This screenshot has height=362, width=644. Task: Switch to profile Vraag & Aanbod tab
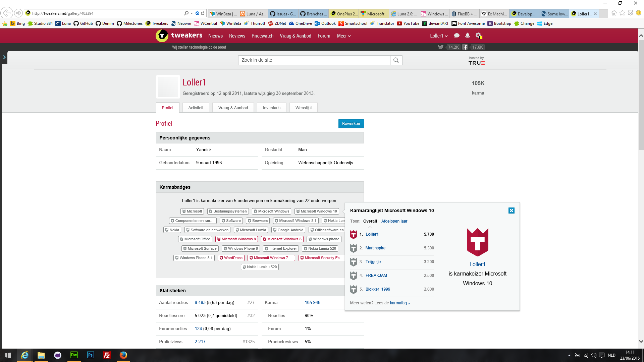point(233,108)
